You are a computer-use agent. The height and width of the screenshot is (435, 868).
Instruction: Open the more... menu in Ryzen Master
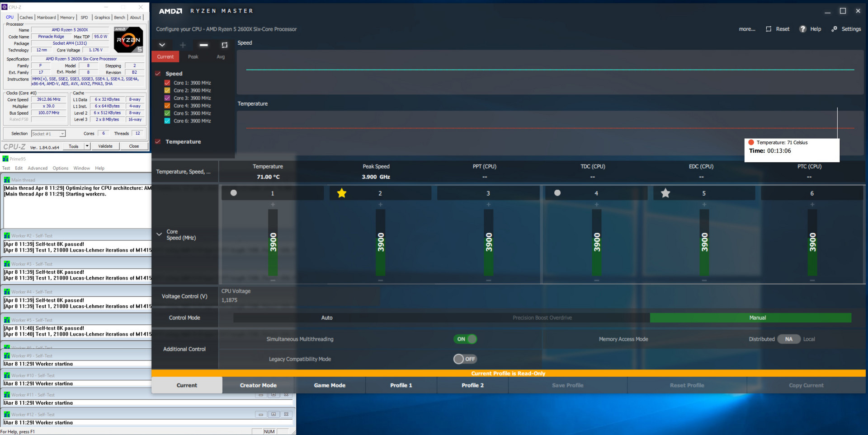coord(747,29)
